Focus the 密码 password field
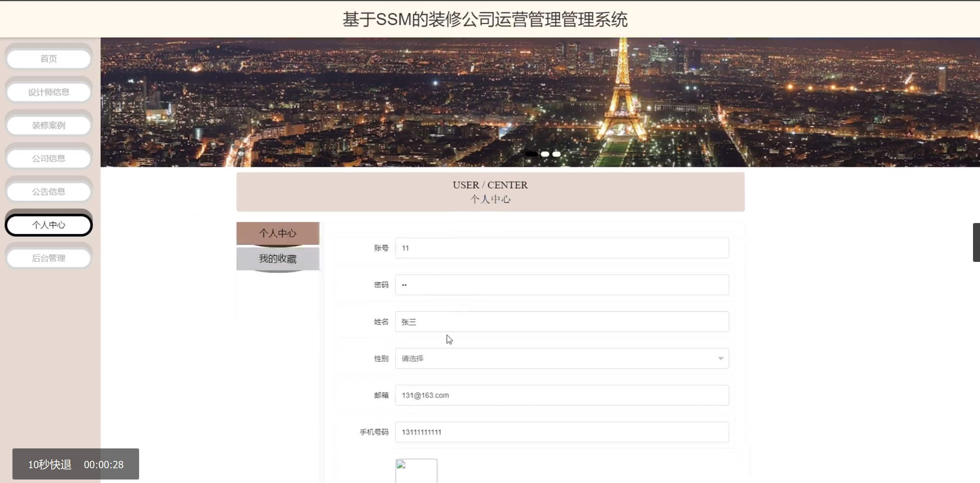The width and height of the screenshot is (980, 483). tap(561, 285)
